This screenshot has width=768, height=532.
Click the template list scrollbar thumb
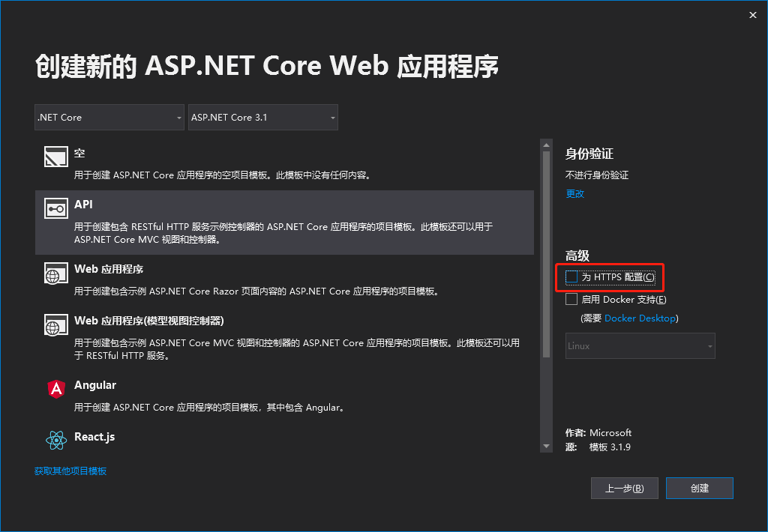click(x=546, y=255)
